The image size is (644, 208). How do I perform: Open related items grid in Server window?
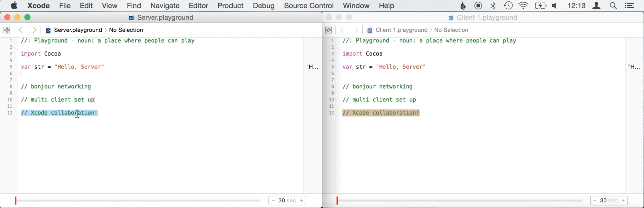[7, 30]
